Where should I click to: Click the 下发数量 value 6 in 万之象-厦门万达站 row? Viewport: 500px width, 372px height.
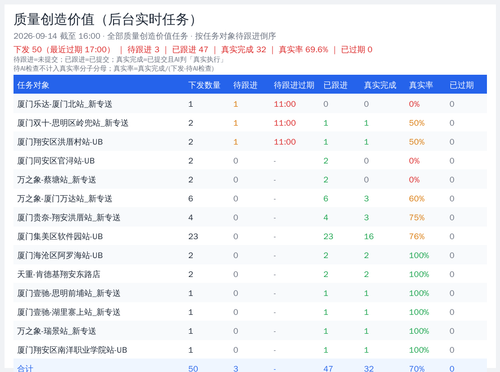[191, 199]
